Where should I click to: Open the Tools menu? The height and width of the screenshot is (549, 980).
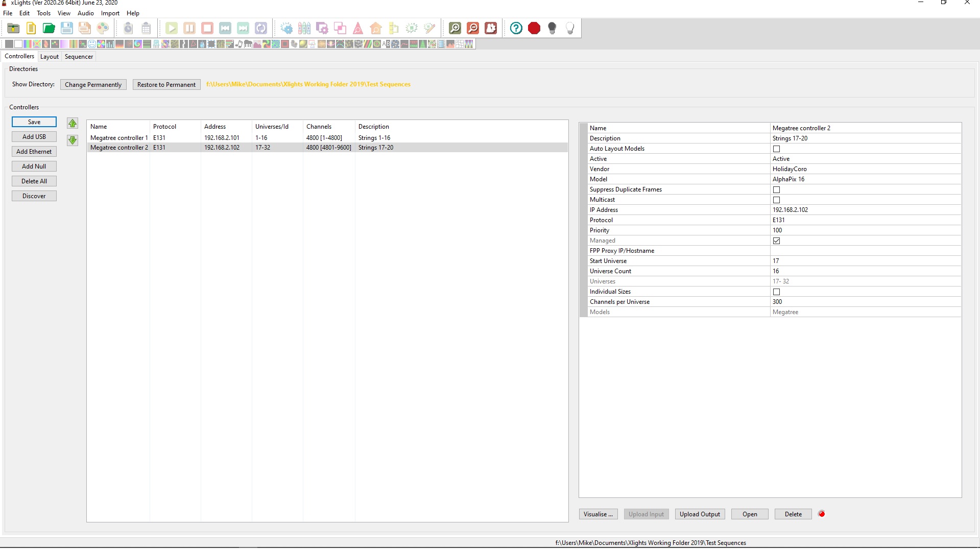point(43,13)
